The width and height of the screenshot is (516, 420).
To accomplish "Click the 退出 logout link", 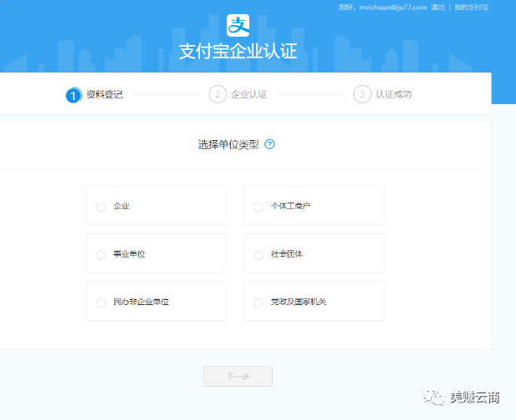I will [438, 7].
